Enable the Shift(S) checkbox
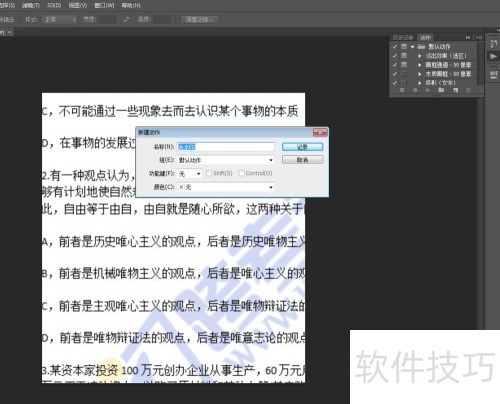Screen dimensions: 500x404 click(209, 173)
